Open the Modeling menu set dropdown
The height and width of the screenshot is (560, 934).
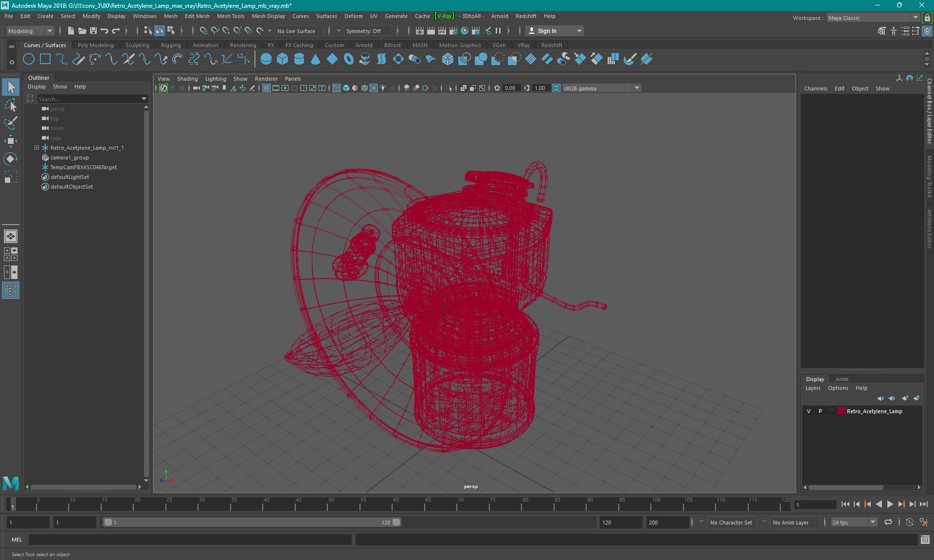(x=30, y=31)
